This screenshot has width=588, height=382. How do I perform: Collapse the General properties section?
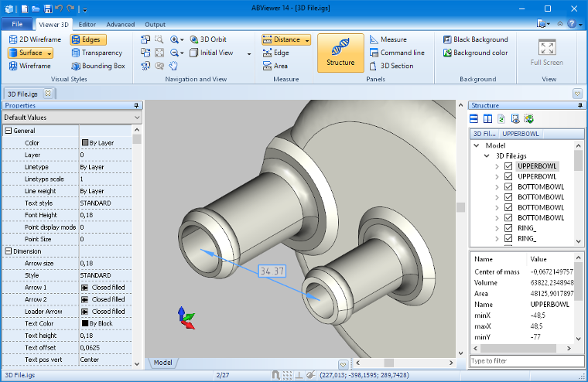click(8, 131)
